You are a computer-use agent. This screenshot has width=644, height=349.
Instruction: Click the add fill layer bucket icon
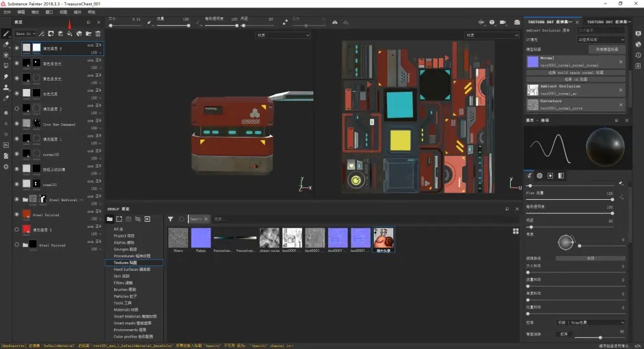point(70,34)
